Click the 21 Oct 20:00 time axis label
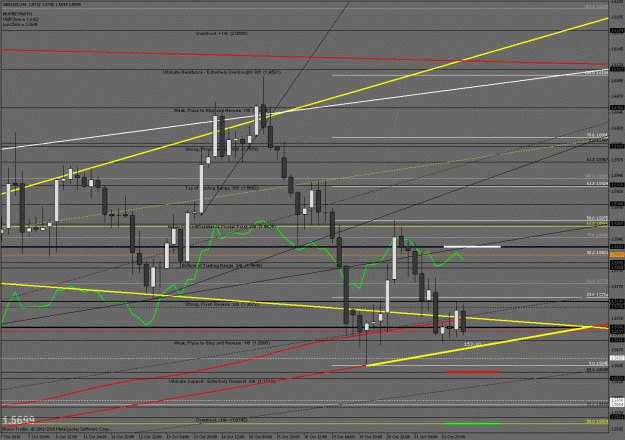This screenshot has width=625, height=440. [x=454, y=437]
